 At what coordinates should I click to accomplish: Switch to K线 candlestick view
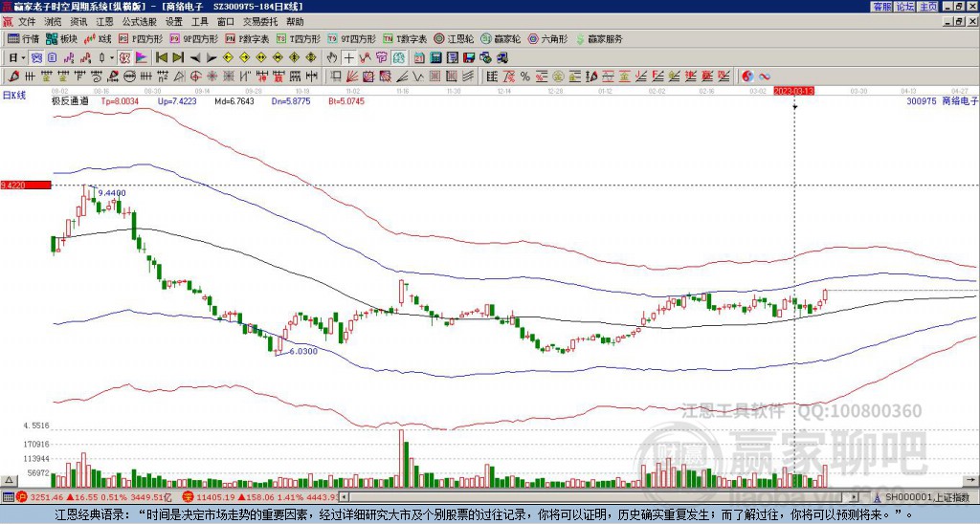pyautogui.click(x=98, y=38)
